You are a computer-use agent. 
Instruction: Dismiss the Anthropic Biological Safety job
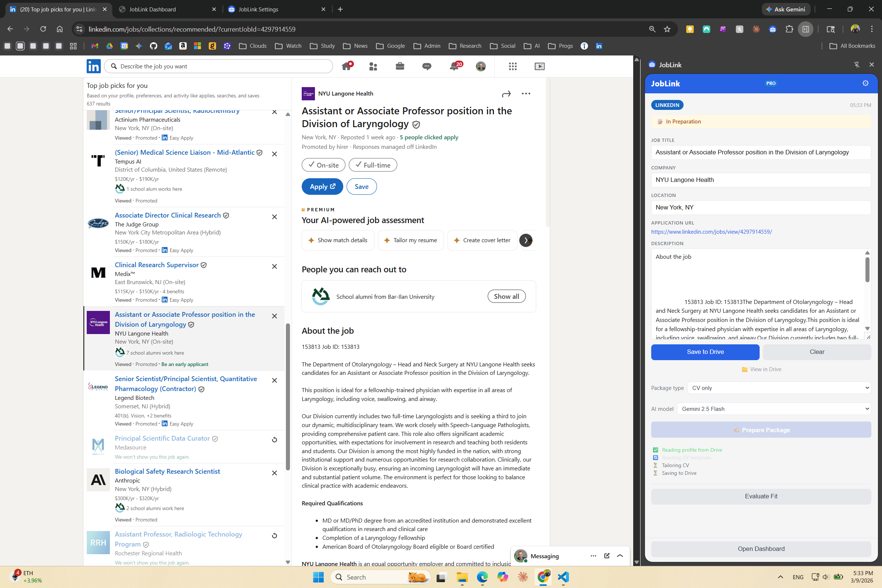tap(275, 473)
